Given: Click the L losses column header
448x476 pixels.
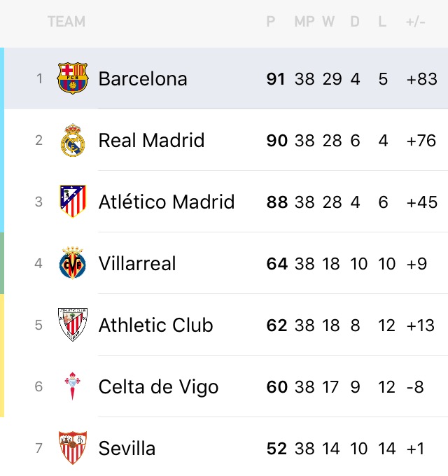Looking at the screenshot, I should [x=382, y=22].
